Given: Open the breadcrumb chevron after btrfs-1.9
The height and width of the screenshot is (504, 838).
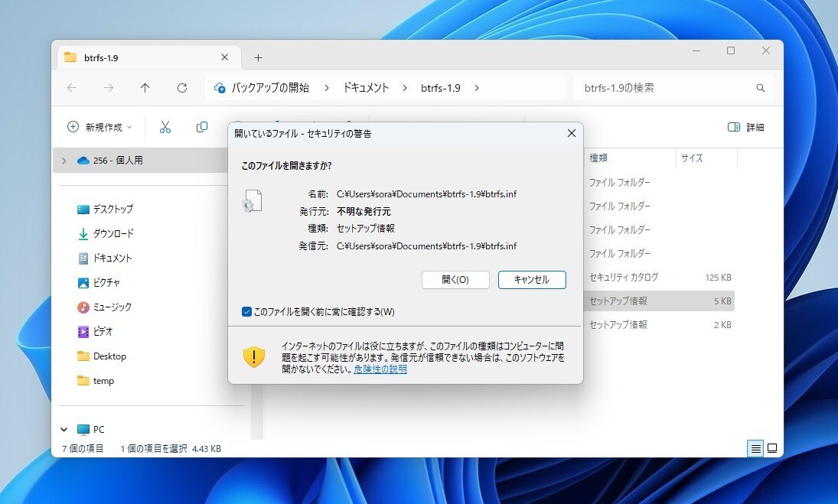Looking at the screenshot, I should (477, 88).
